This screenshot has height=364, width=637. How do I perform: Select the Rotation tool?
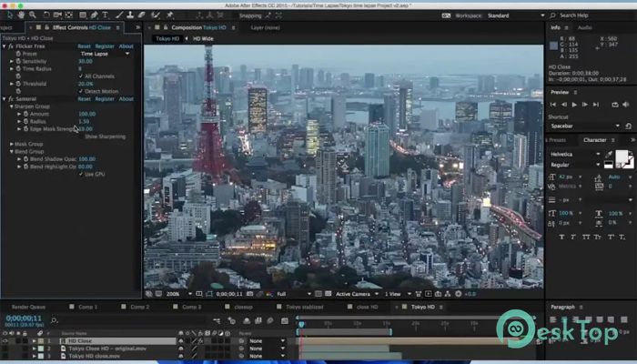click(46, 15)
